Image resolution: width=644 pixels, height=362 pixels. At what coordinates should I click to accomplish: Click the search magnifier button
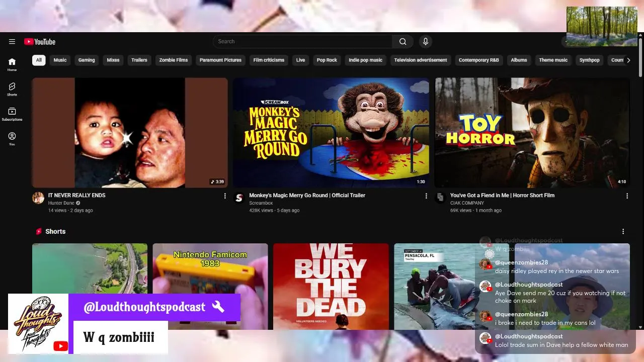pyautogui.click(x=403, y=42)
